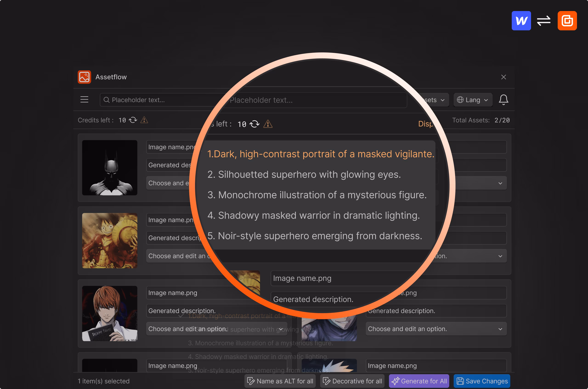Image resolution: width=588 pixels, height=389 pixels.
Task: Choose option 4 Shadowy masked warrior in magnified list
Action: pyautogui.click(x=314, y=215)
